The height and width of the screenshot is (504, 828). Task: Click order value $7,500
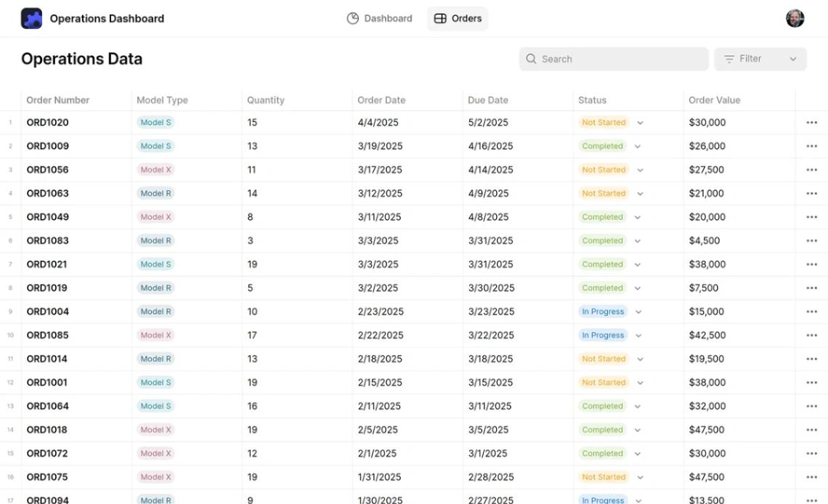704,288
